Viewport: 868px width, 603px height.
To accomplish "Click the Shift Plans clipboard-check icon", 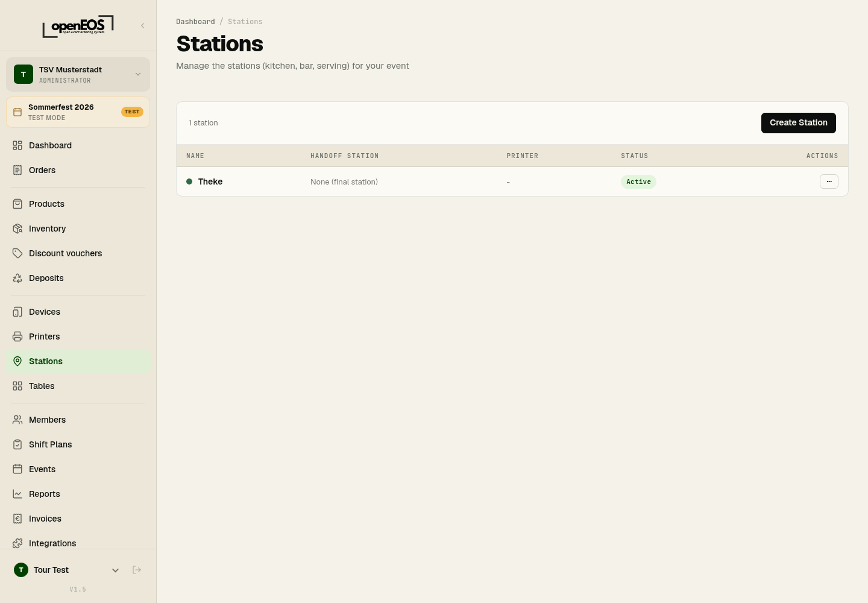I will tap(17, 444).
